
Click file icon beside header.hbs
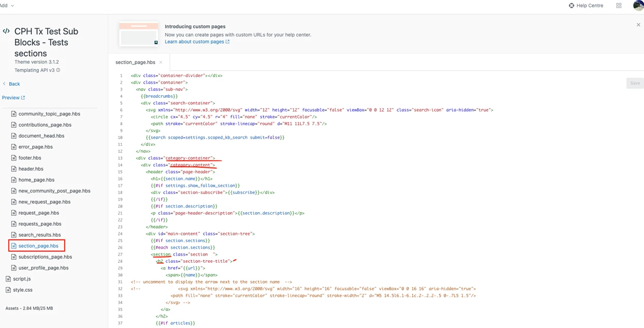click(14, 169)
